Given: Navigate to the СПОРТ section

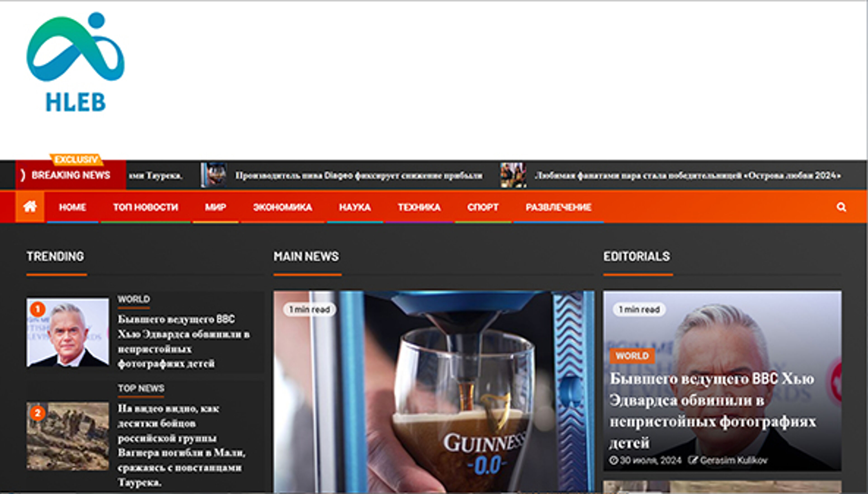Looking at the screenshot, I should [x=483, y=207].
